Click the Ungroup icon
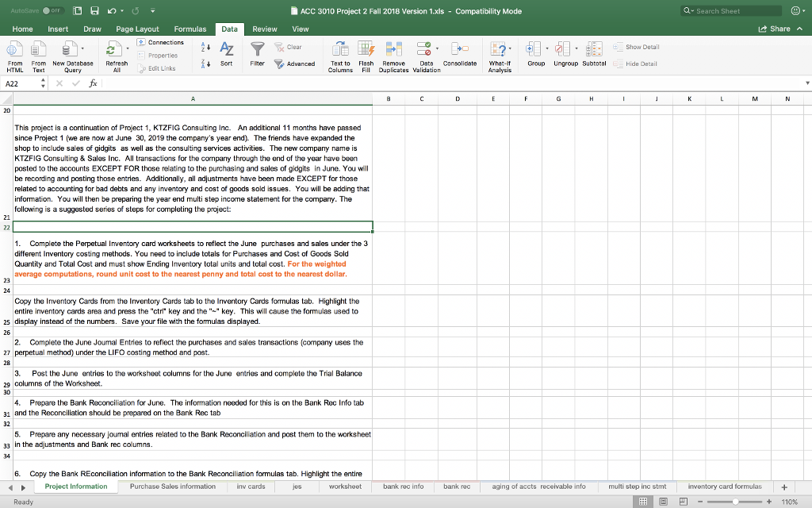 pos(562,49)
